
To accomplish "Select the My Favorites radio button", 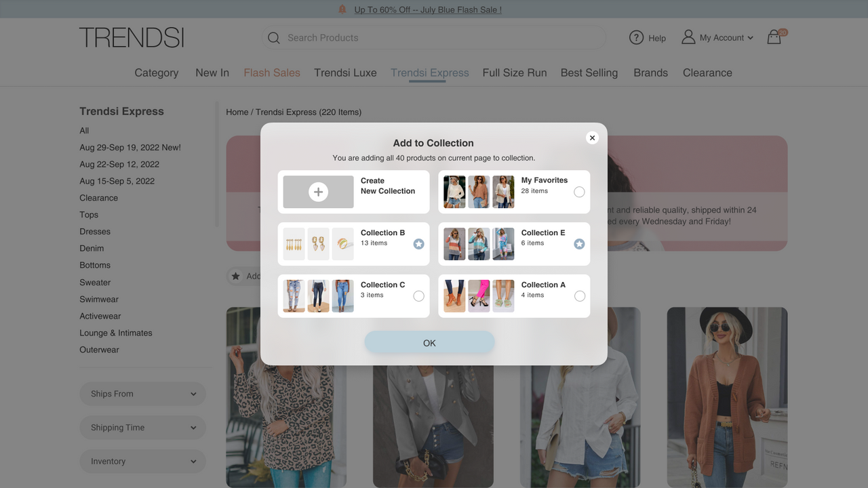I will 579,192.
